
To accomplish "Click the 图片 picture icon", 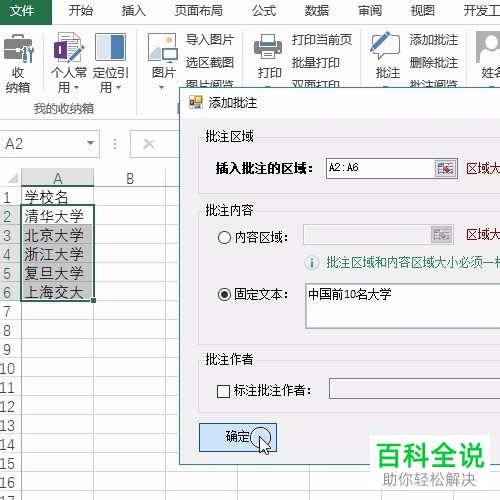I will (x=163, y=47).
